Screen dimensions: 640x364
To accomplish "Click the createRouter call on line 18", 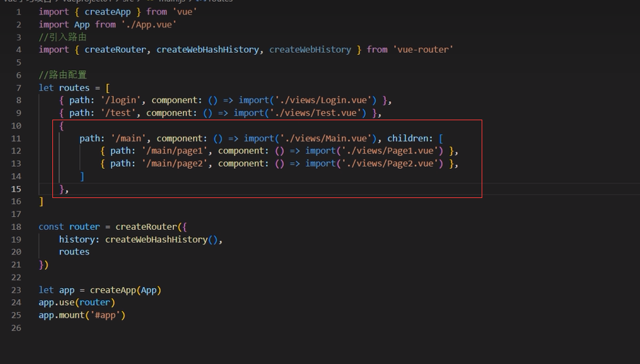I will coord(146,227).
